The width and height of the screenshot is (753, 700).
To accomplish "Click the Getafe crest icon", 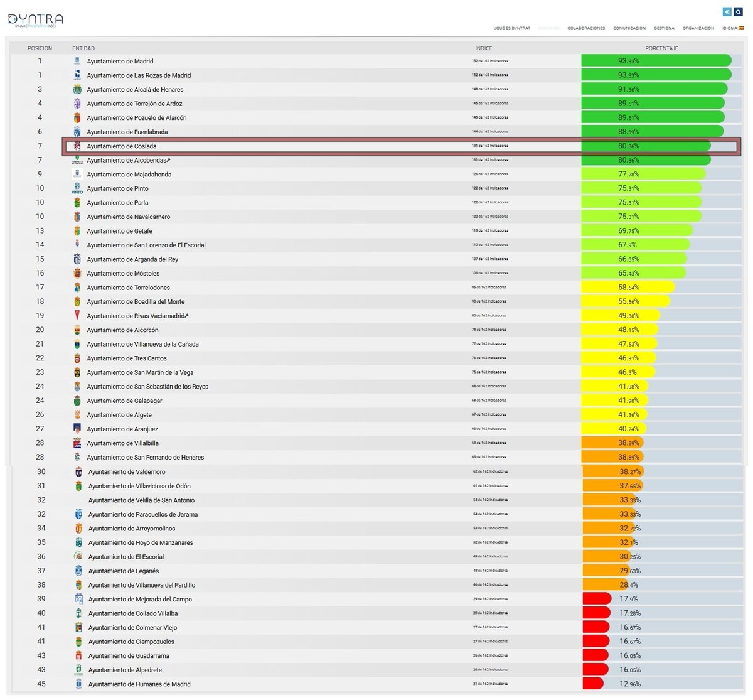I will [x=77, y=231].
